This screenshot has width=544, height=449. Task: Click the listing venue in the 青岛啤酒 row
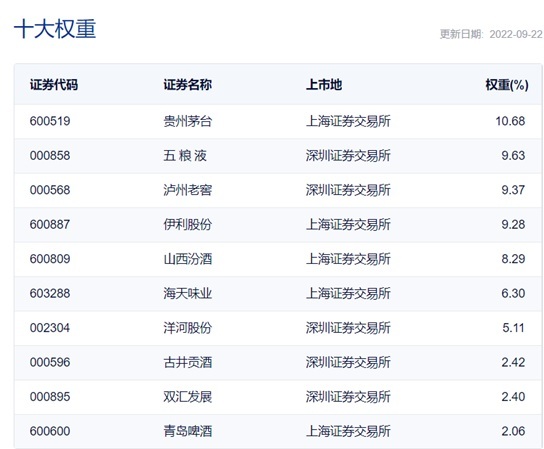click(x=348, y=431)
